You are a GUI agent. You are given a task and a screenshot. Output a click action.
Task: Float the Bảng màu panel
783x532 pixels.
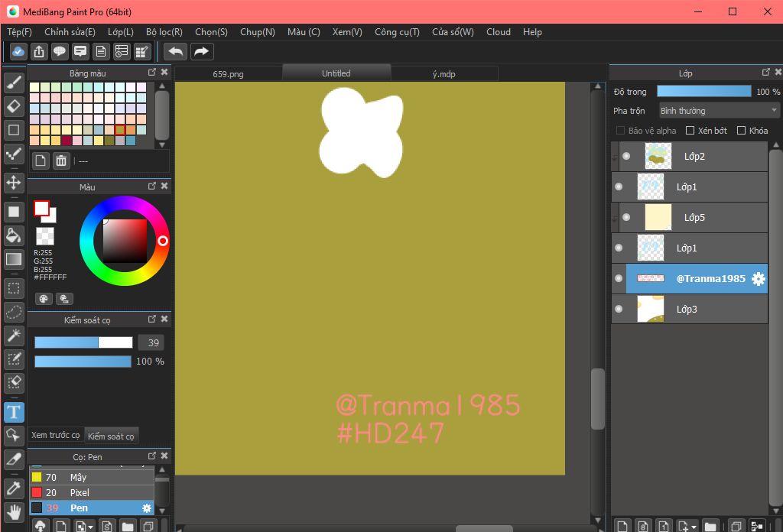152,73
